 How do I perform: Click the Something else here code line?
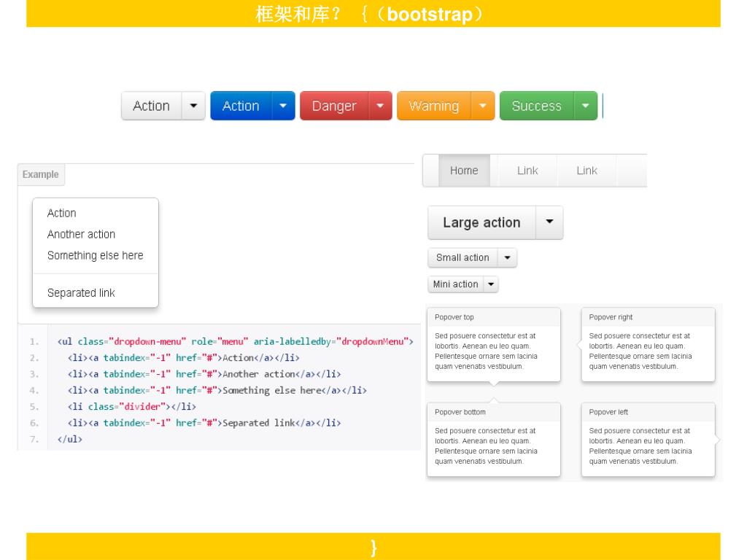(217, 391)
